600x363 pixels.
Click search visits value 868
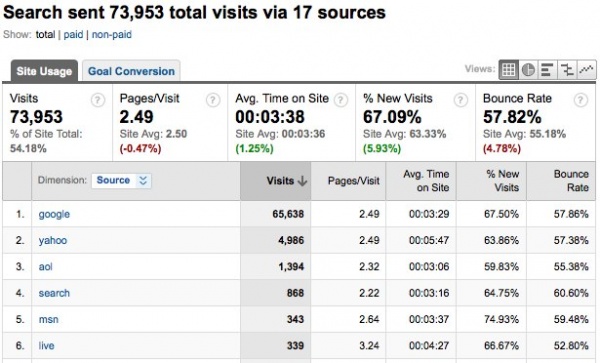295,293
